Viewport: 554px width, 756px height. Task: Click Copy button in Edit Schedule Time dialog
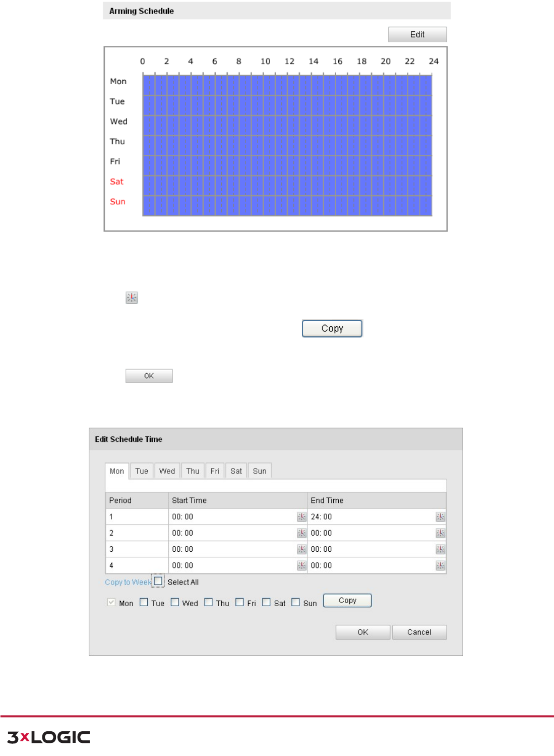(347, 600)
